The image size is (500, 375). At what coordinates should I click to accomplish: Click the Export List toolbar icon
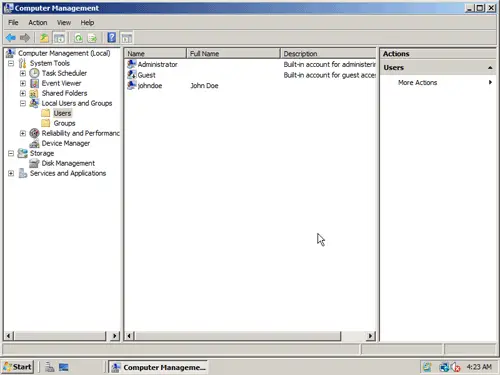click(92, 38)
